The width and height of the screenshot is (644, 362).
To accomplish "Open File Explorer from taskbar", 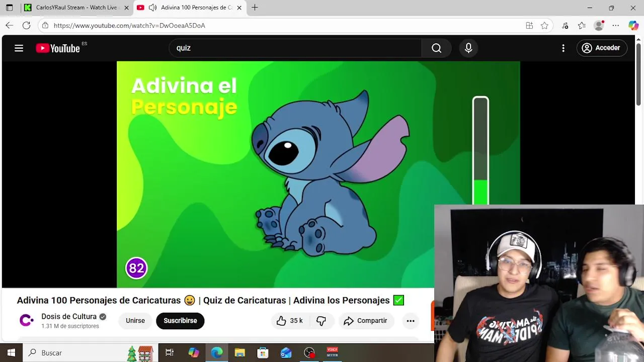I will 240,353.
